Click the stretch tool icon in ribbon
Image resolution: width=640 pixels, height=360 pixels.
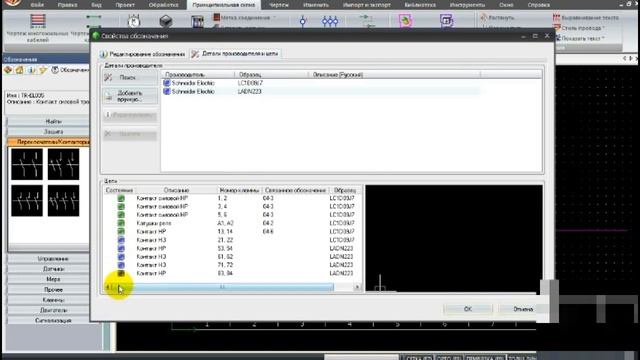tap(484, 18)
